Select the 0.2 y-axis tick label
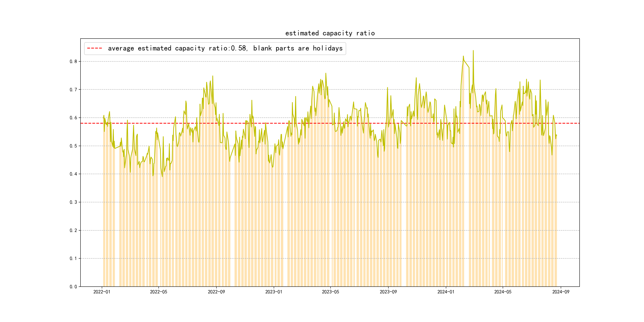Viewport: 644px width, 322px height. coord(73,231)
